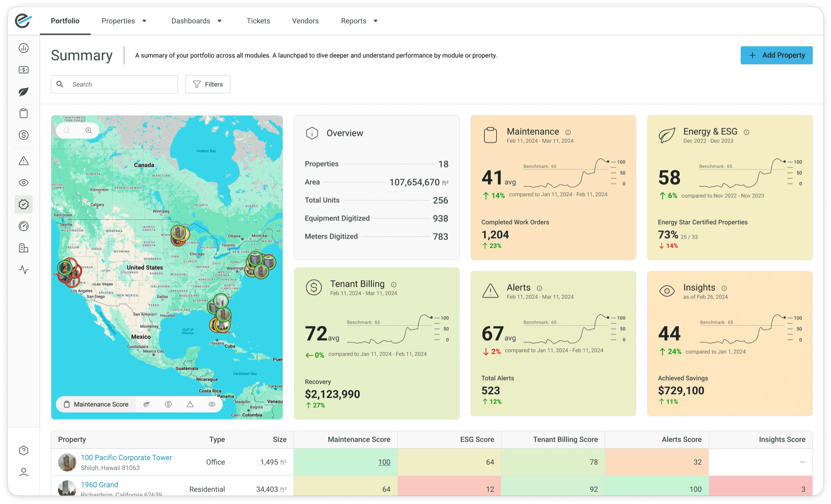Open the Tickets tab
831x504 pixels.
click(x=258, y=21)
